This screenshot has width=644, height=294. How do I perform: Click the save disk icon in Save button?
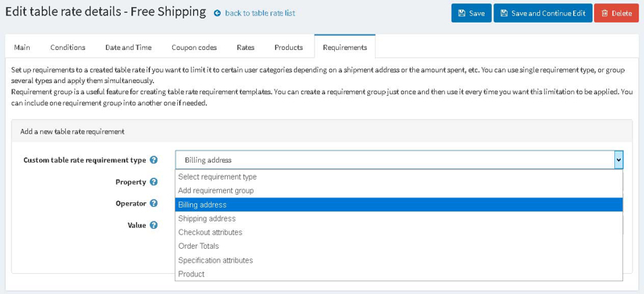pos(461,13)
